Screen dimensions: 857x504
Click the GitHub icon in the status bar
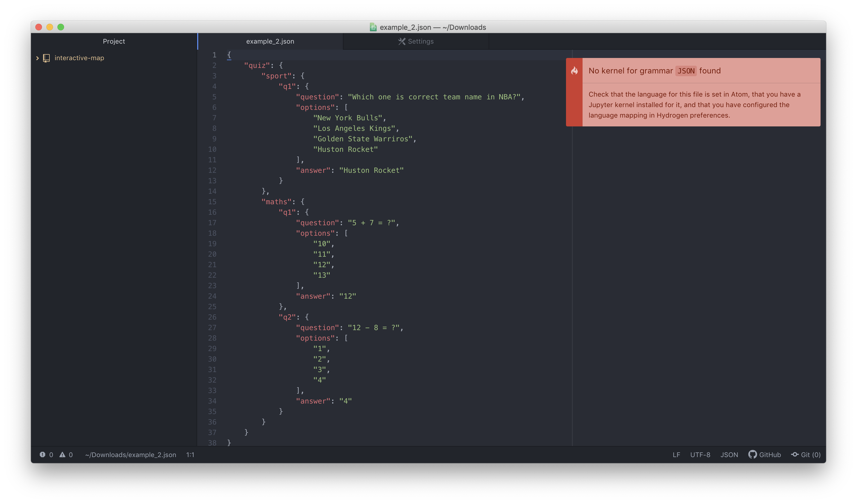(753, 455)
